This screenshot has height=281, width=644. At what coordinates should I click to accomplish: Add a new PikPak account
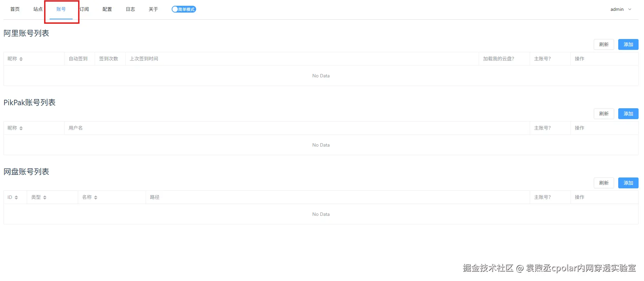(x=628, y=114)
